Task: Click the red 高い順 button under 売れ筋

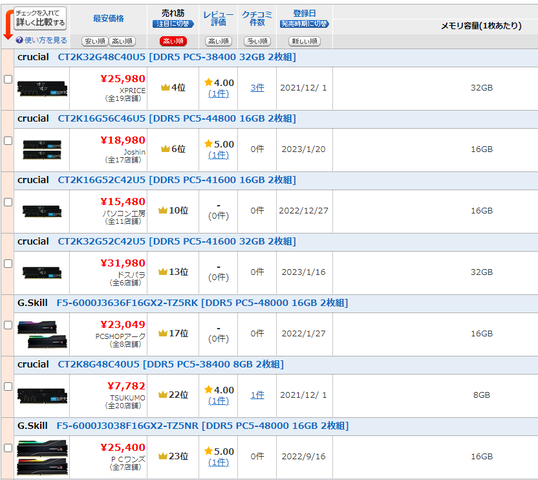Action: [x=173, y=41]
